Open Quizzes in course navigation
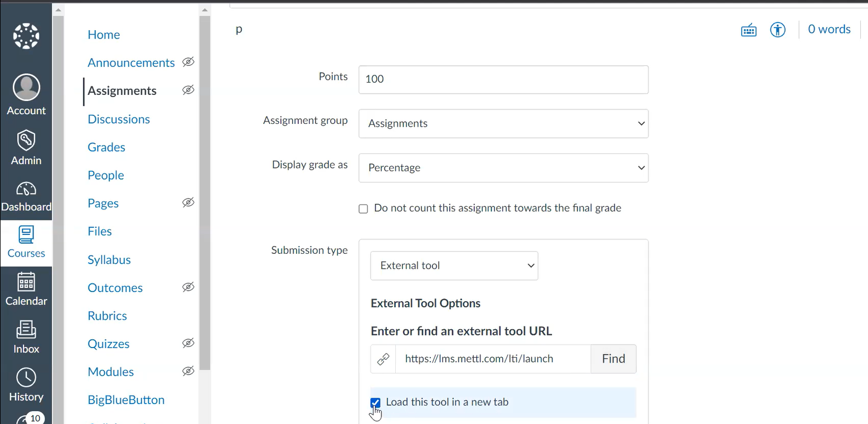Image resolution: width=868 pixels, height=424 pixels. coord(109,344)
